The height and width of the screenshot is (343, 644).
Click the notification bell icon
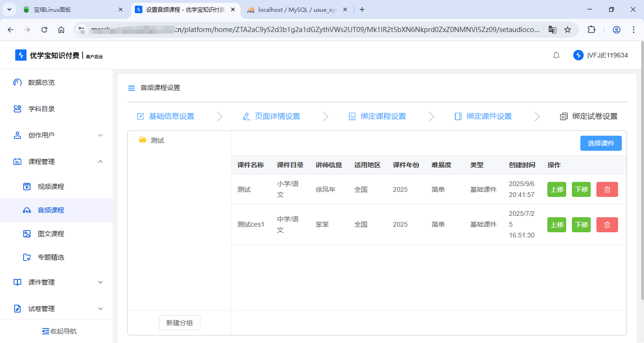tap(556, 55)
